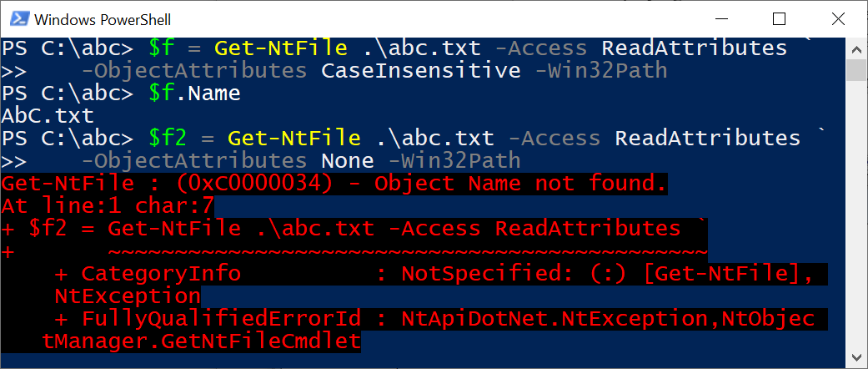The image size is (868, 369).
Task: Click the 'At line:1 char:7' text
Action: click(108, 206)
